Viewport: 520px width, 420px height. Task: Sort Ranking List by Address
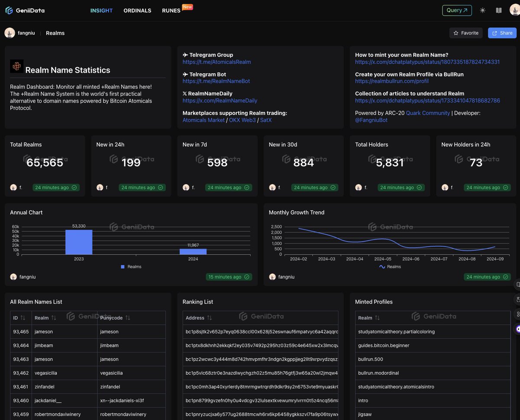point(199,318)
